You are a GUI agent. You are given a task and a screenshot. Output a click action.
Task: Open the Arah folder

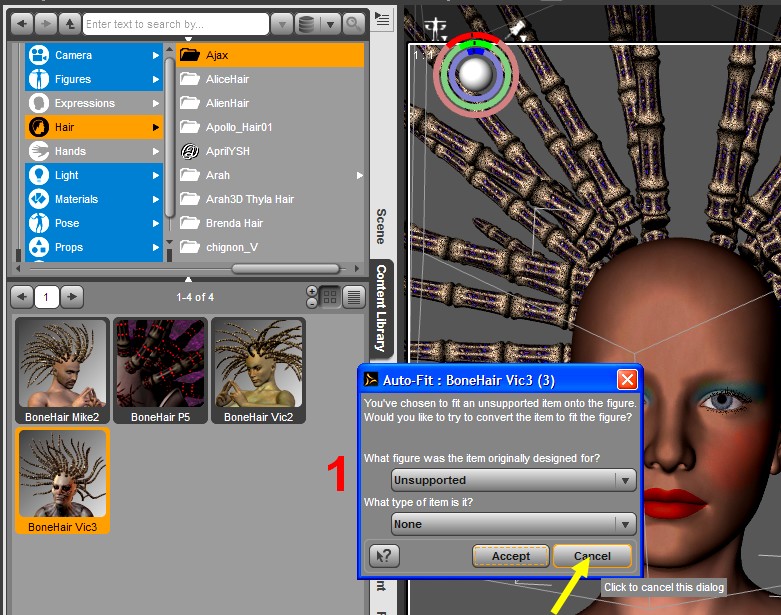(x=270, y=175)
